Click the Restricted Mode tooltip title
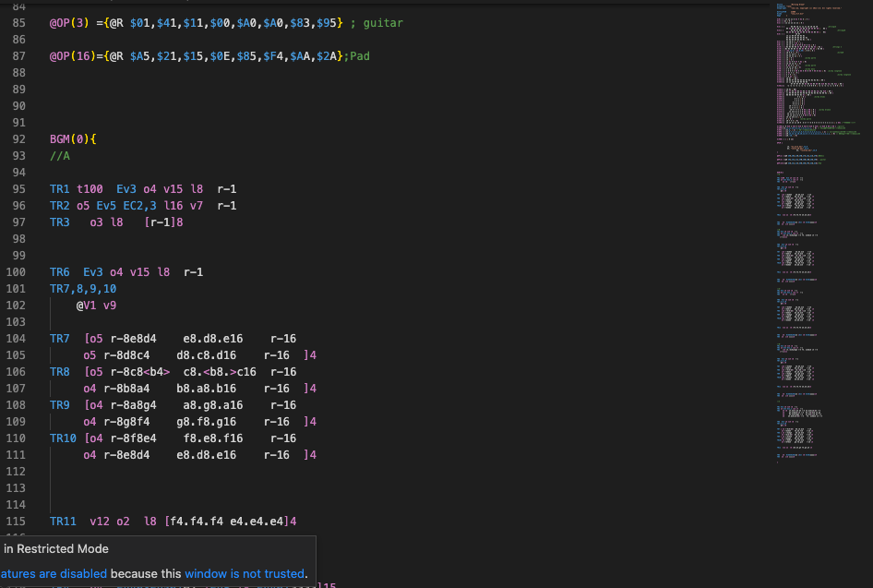Viewport: 873px width, 588px height. coord(55,548)
